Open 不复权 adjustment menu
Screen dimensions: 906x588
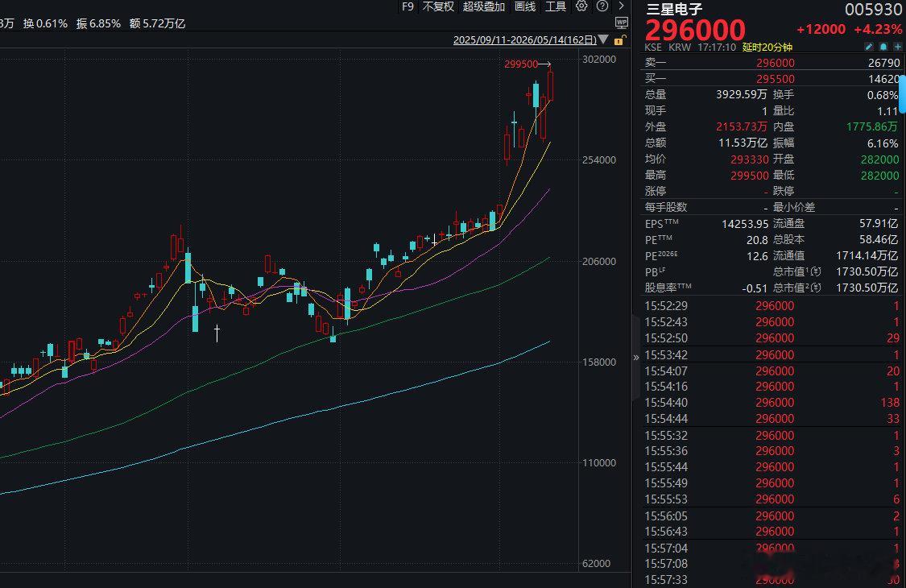point(438,6)
